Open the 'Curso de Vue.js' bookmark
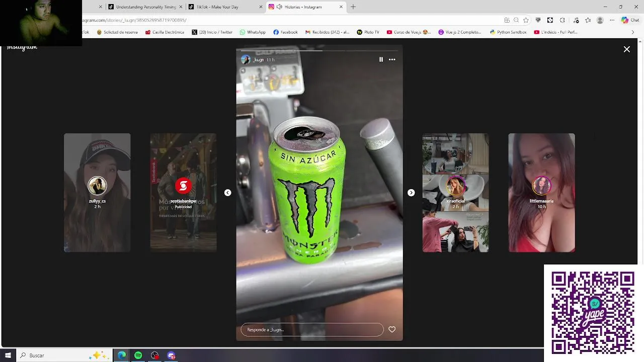 [x=409, y=32]
